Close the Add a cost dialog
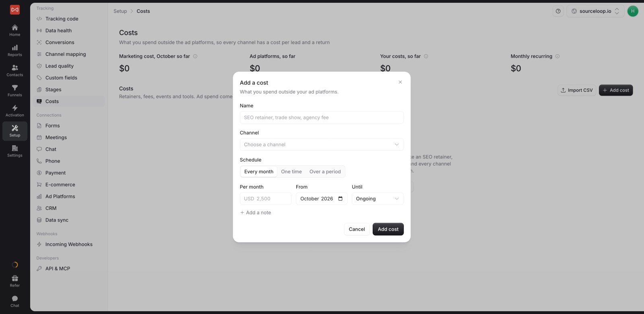Viewport: 644px width, 314px height. click(x=400, y=82)
